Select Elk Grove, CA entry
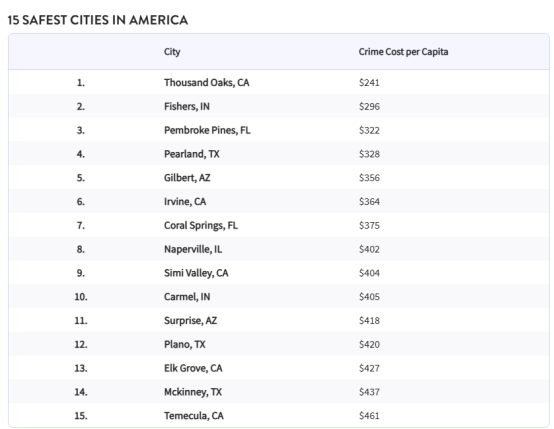 point(193,368)
